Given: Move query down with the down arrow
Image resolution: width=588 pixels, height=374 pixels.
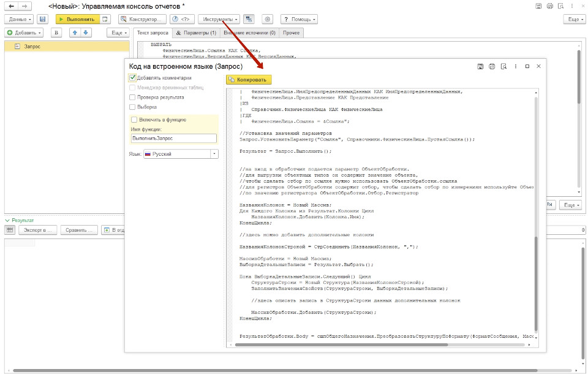Looking at the screenshot, I should [x=86, y=32].
